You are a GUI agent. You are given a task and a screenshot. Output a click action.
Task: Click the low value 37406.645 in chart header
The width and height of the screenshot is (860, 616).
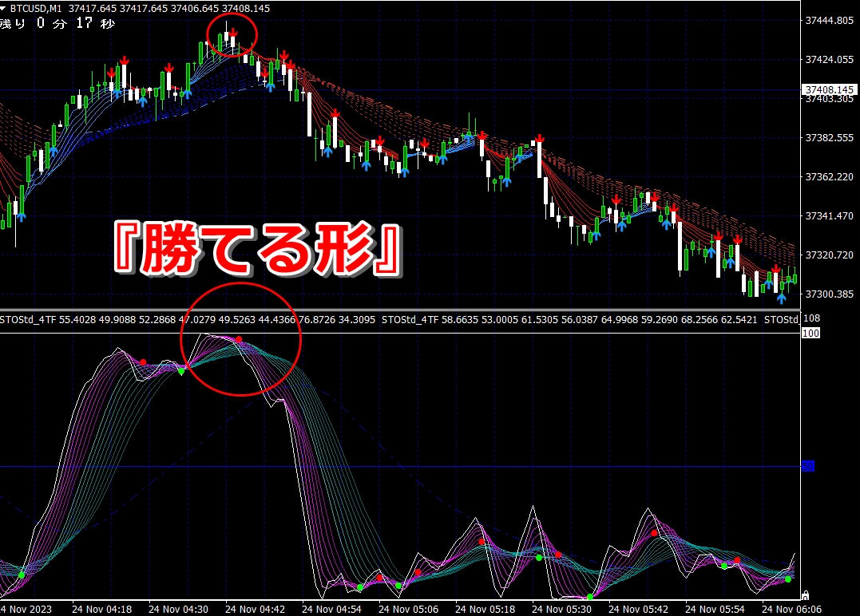point(195,9)
